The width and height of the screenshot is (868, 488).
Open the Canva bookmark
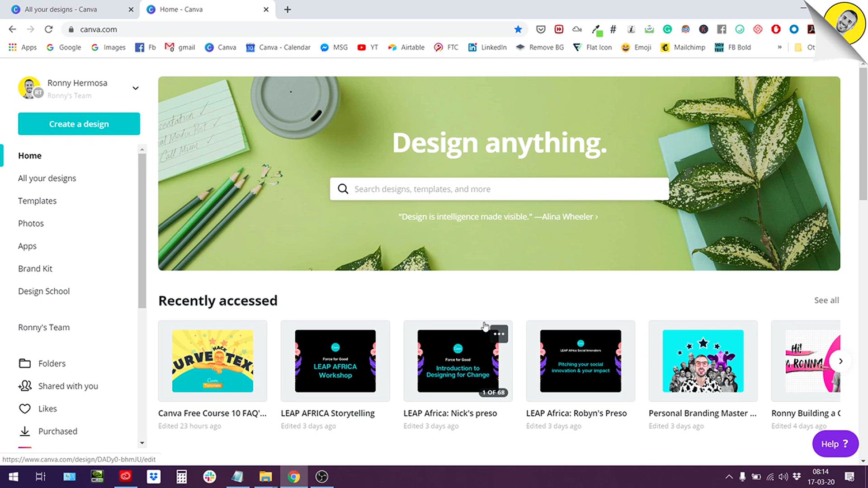pyautogui.click(x=221, y=47)
